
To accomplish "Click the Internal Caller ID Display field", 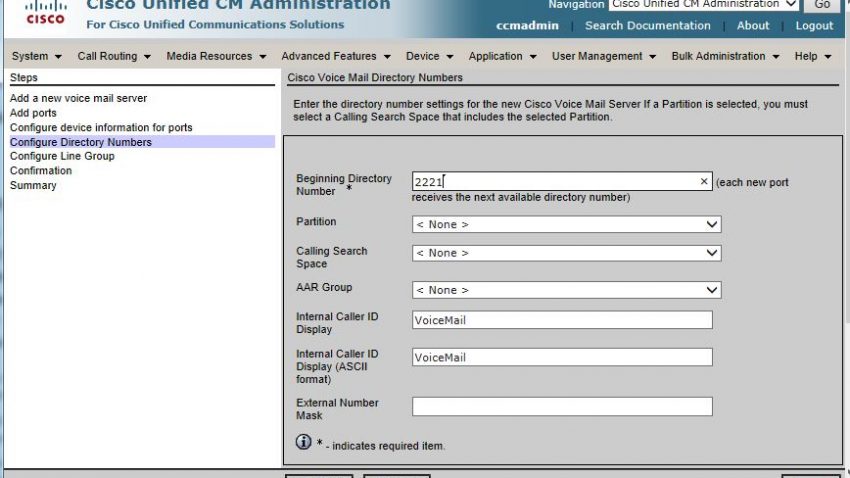I will click(x=562, y=320).
